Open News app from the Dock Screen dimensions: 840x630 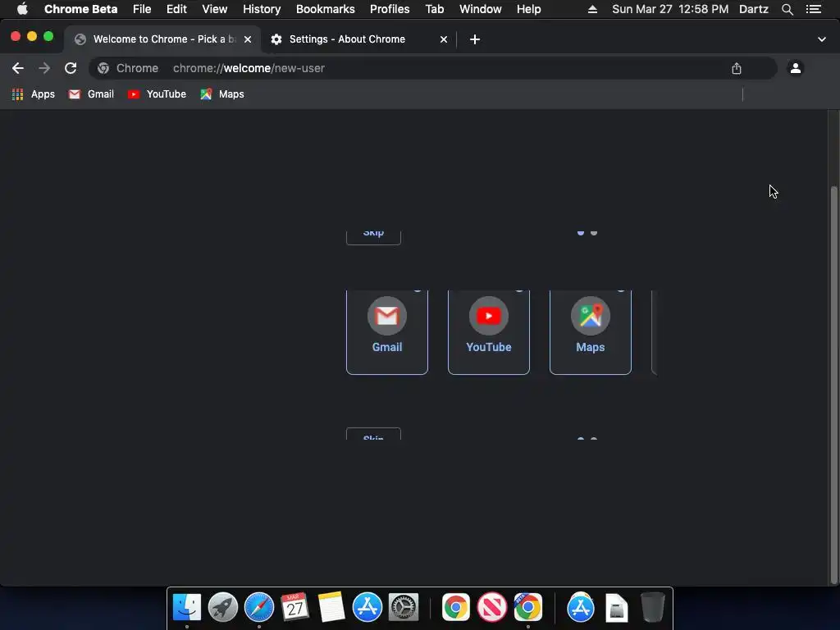(x=492, y=607)
